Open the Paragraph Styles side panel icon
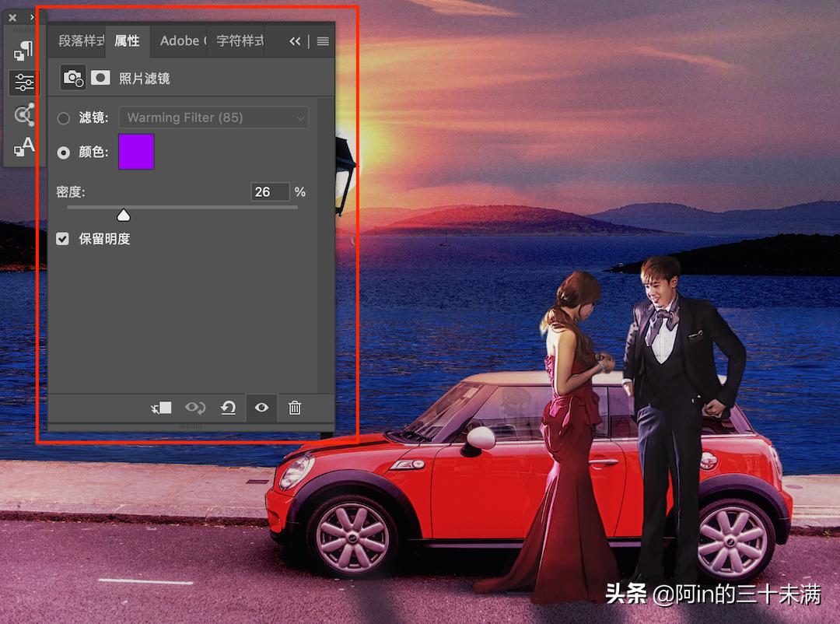Viewport: 840px width, 624px height. [x=23, y=51]
